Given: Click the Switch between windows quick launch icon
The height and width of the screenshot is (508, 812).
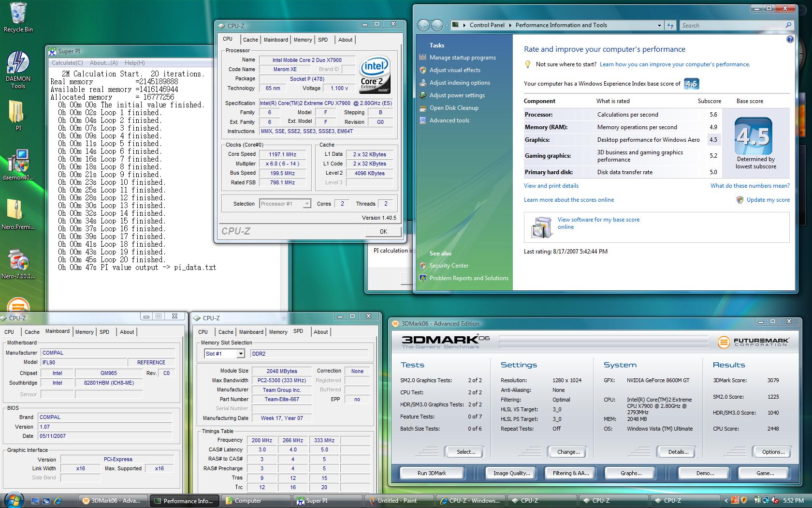Looking at the screenshot, I should 46,501.
